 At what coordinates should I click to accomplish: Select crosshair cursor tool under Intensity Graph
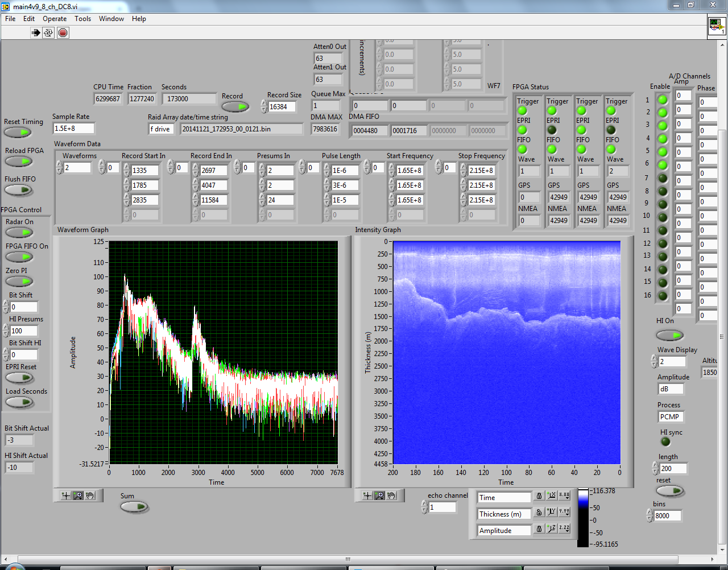[x=367, y=495]
